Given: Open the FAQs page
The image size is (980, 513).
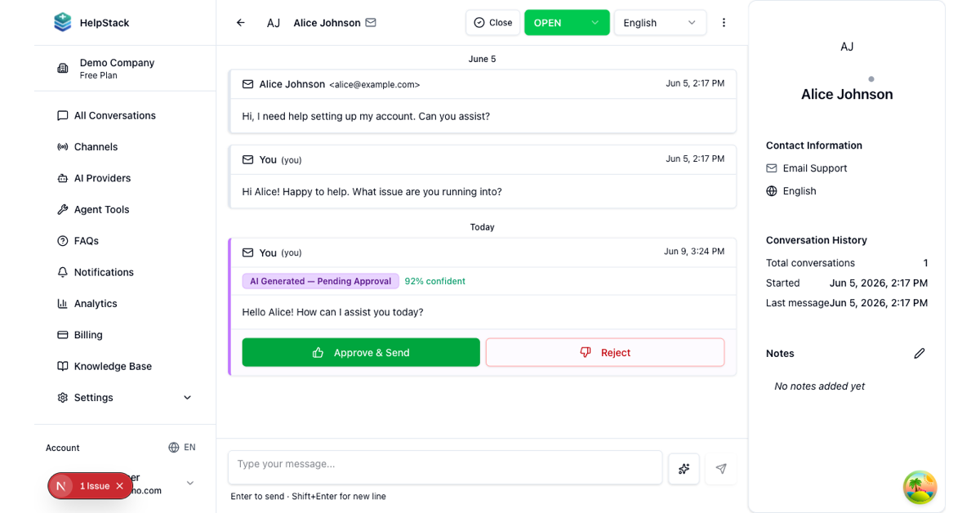Looking at the screenshot, I should click(125, 241).
